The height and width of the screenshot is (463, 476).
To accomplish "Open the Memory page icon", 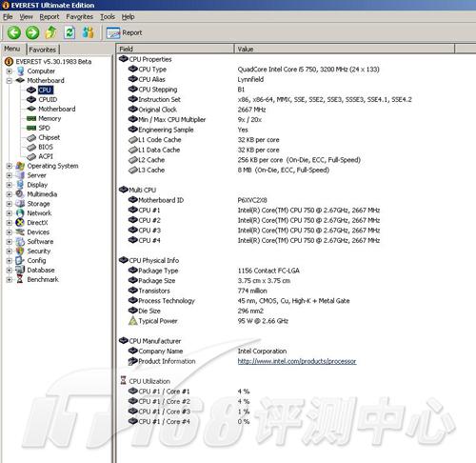I will click(31, 118).
